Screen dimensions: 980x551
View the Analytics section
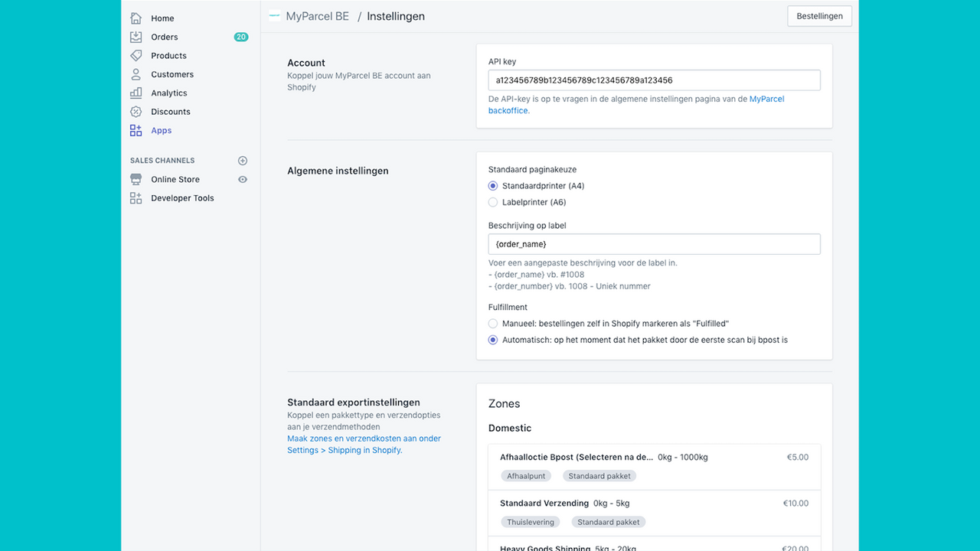pos(168,93)
